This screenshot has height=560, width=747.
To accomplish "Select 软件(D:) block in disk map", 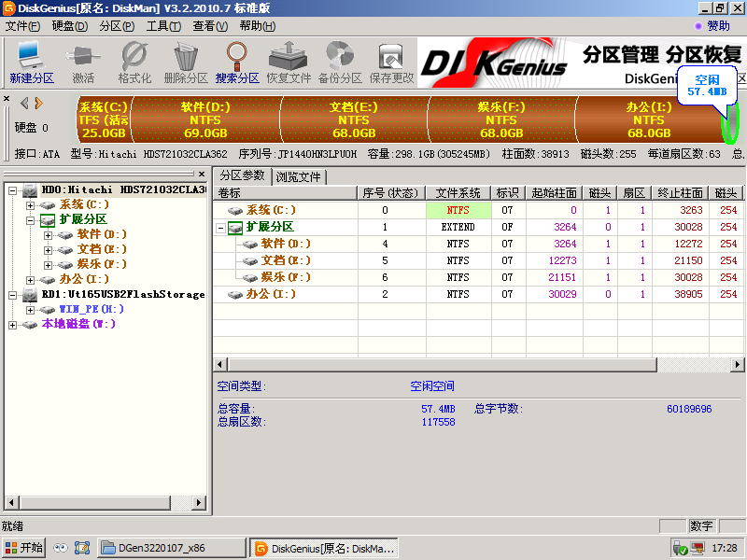I will click(x=205, y=120).
